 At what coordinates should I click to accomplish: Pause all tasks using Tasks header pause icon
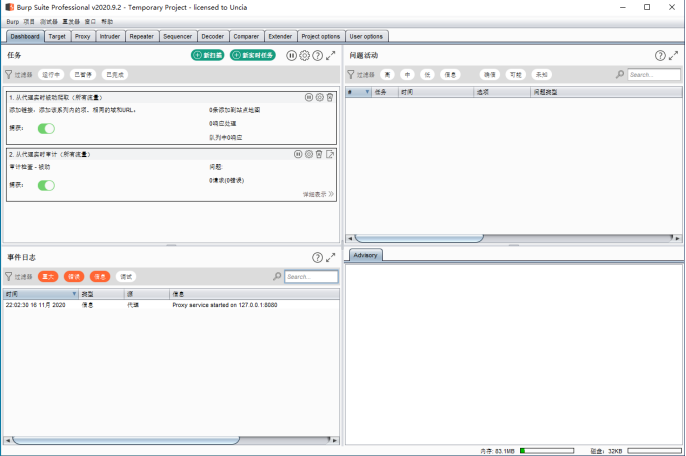291,56
